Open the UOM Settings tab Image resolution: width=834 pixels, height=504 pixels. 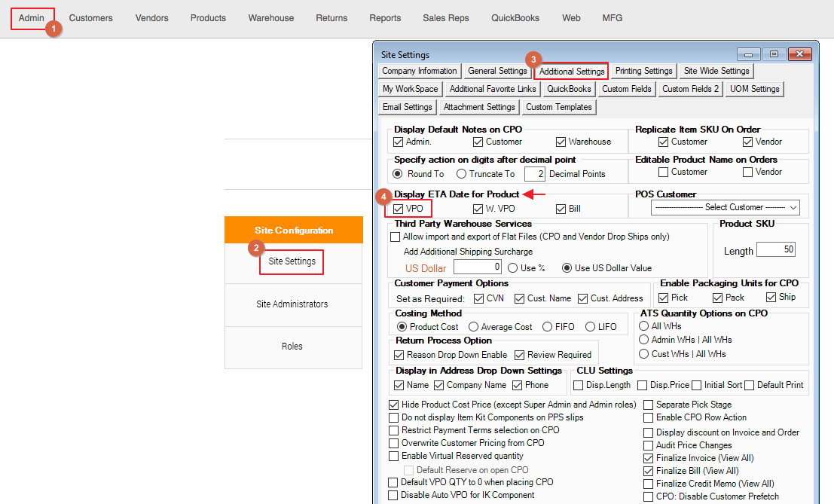[754, 89]
